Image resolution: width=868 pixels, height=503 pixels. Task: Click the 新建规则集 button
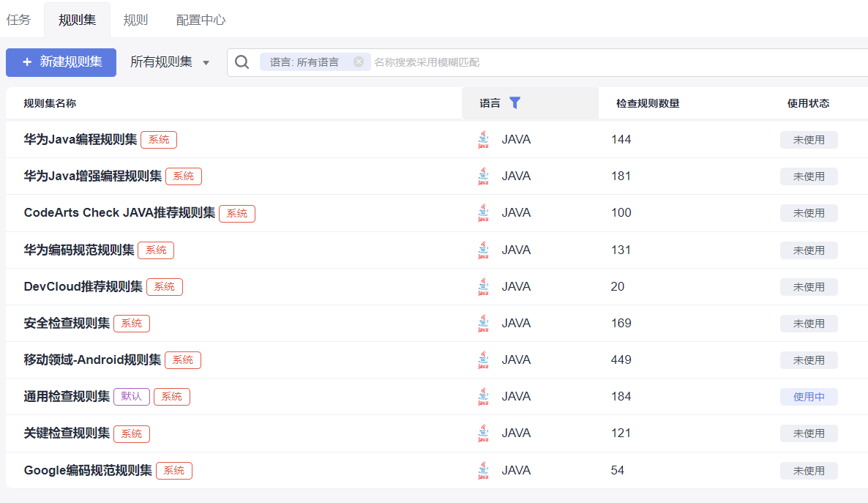click(x=61, y=62)
